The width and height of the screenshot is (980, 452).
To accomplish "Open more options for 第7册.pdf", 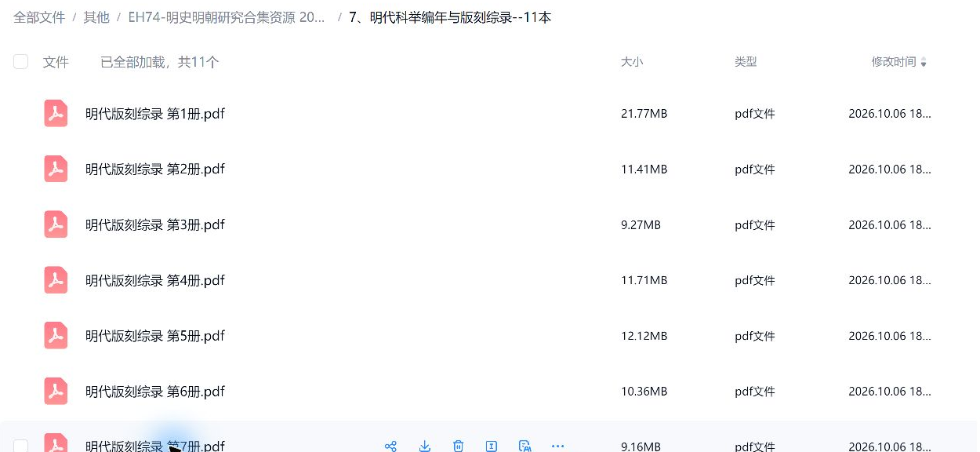I will [x=557, y=446].
